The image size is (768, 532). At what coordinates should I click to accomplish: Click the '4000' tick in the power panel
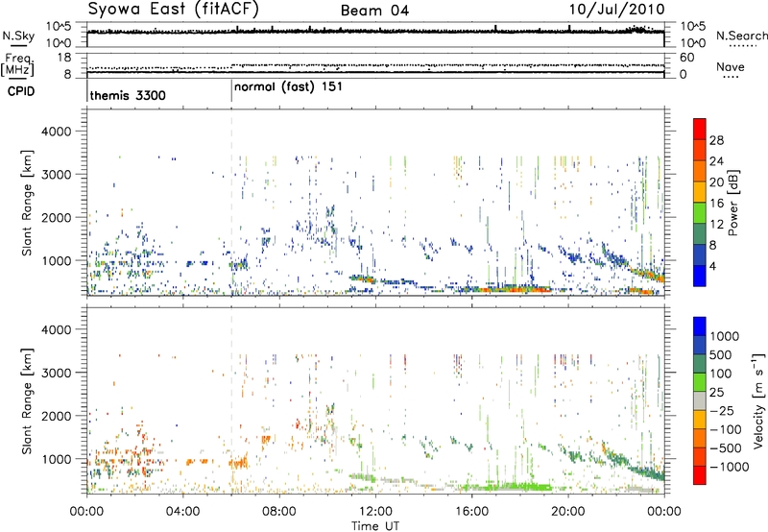tap(56, 132)
